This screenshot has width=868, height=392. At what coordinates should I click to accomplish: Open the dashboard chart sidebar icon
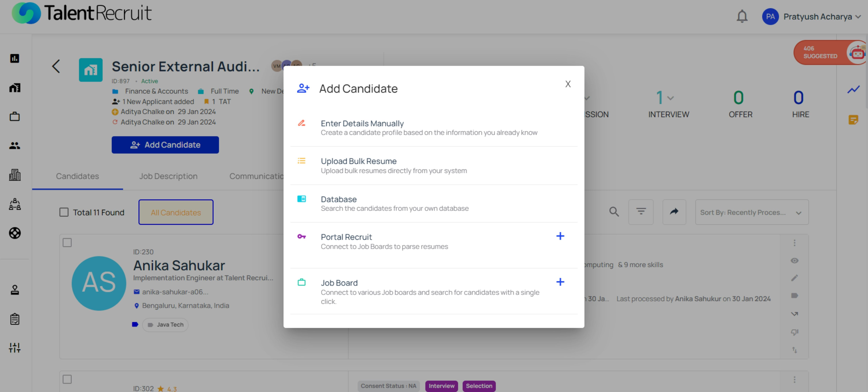point(14,58)
